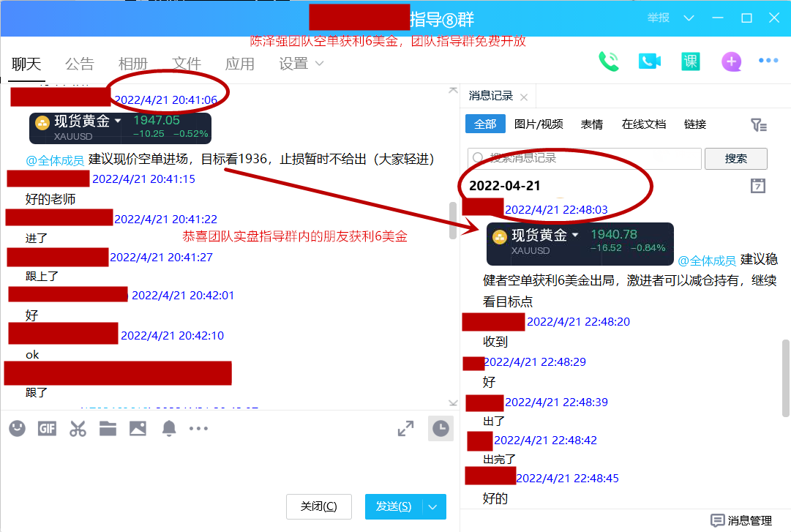Click the 发送(S) send button
The height and width of the screenshot is (532, 791).
[394, 507]
